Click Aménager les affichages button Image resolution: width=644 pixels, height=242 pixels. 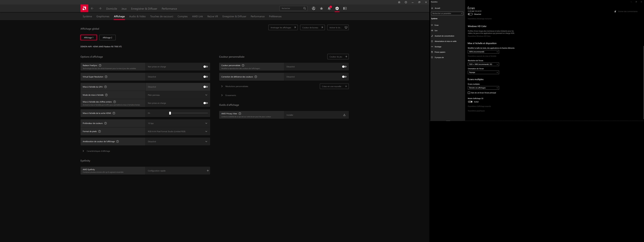point(283,28)
